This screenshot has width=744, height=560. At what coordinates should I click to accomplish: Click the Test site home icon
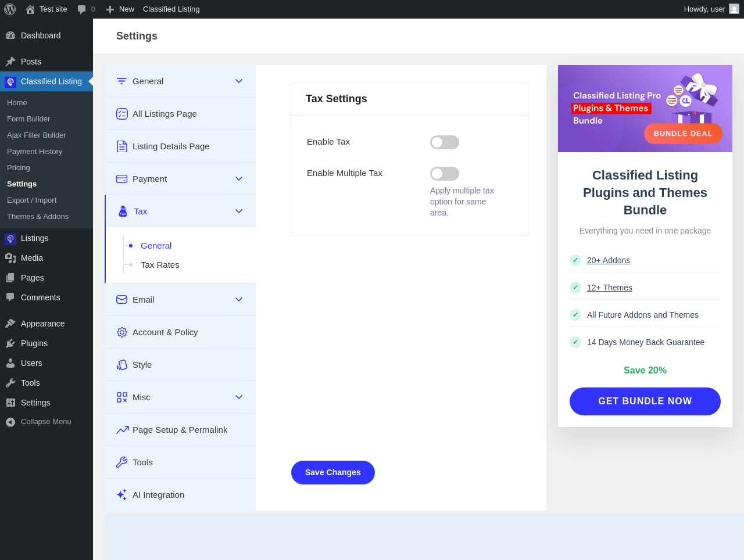coord(30,9)
